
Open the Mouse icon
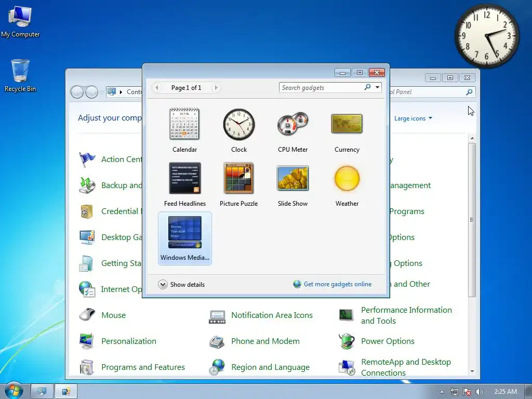tap(87, 315)
